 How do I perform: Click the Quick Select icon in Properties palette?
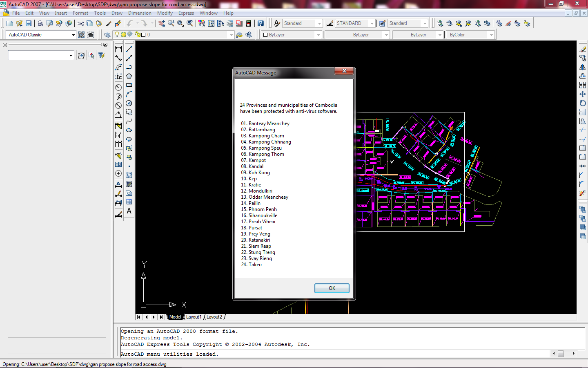(101, 55)
